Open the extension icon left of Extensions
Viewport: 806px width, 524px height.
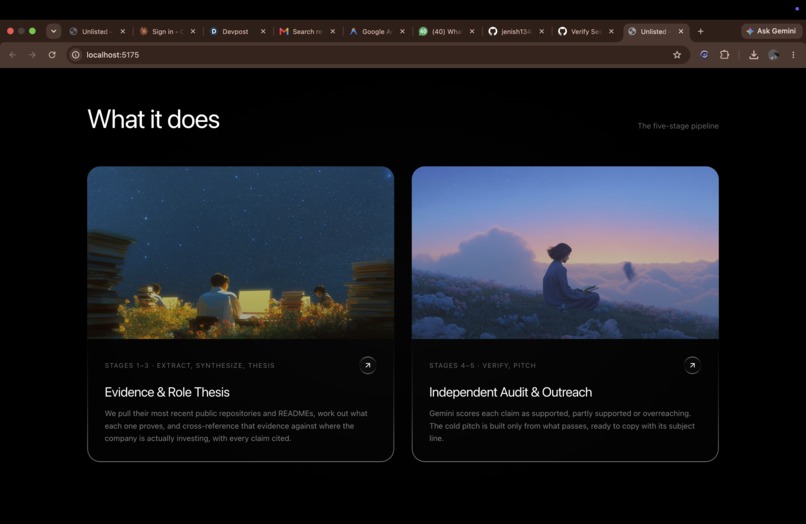(704, 55)
